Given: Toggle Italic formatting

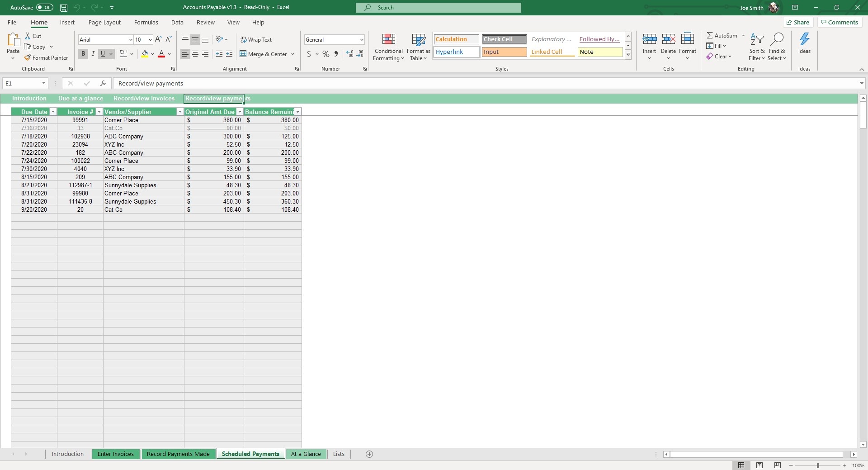Looking at the screenshot, I should click(93, 54).
